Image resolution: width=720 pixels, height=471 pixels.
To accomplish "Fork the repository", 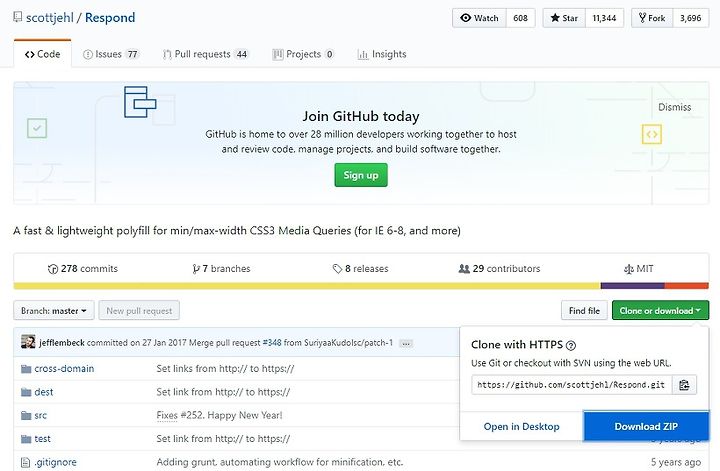I will pos(652,18).
